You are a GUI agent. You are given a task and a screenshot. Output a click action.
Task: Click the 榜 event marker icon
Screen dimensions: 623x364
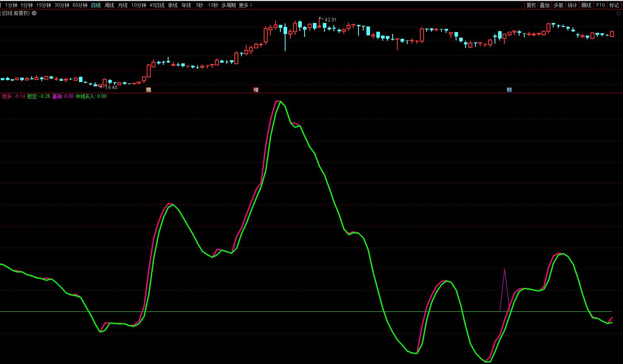point(149,90)
